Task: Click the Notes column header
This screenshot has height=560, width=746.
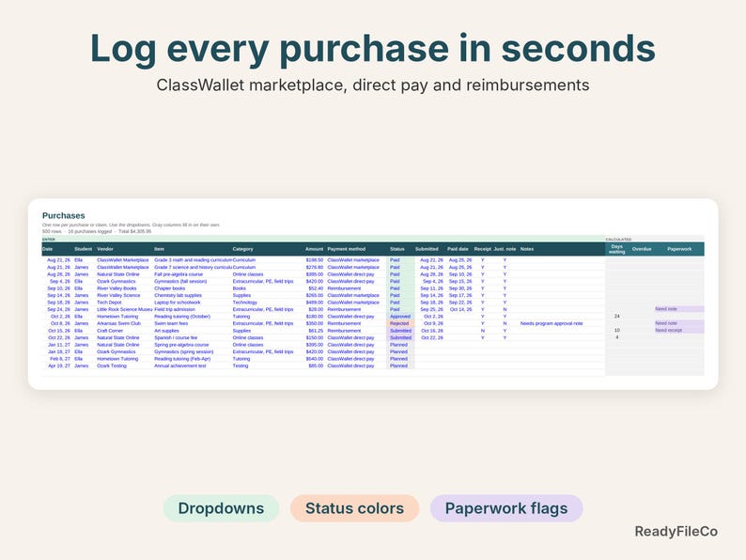Action: (527, 249)
